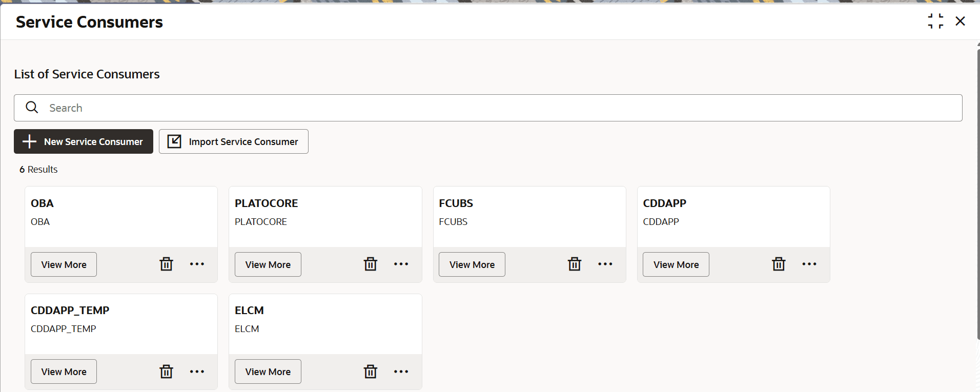Delete the CDDAPP_TEMP service consumer
Screen dimensions: 980x392
pos(167,372)
